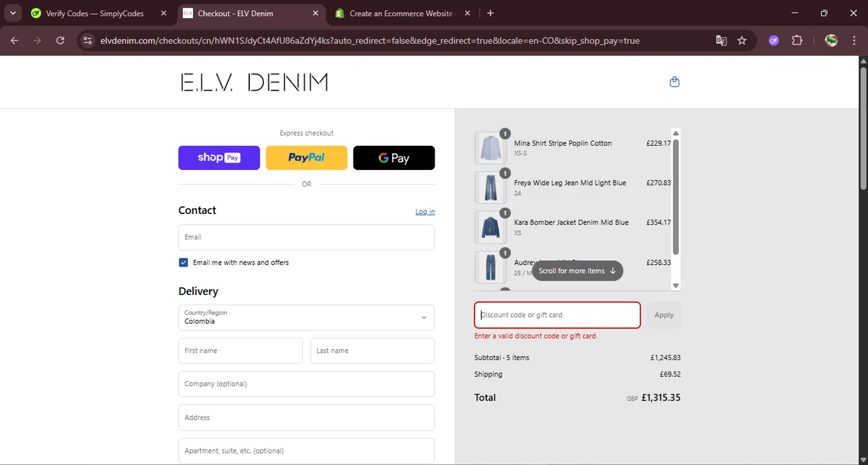Screen dimensions: 868x465
Task: Click the £354.17 price
Action: point(659,222)
